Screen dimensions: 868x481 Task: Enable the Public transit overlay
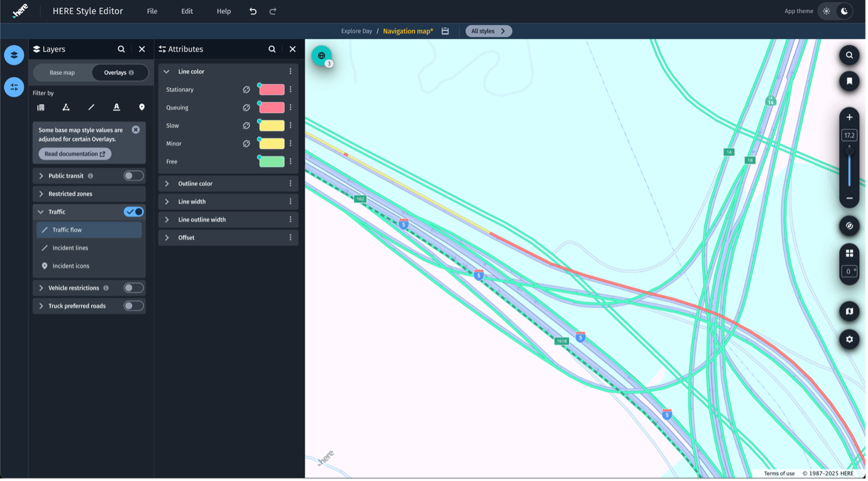(x=134, y=176)
